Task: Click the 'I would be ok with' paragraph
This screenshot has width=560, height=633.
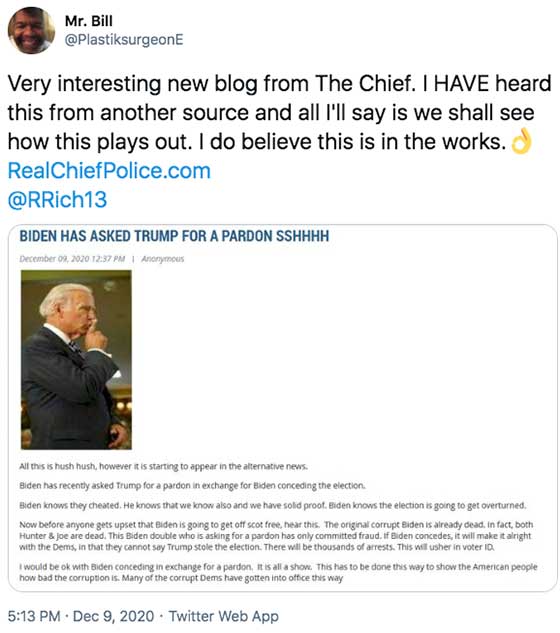Action: pyautogui.click(x=278, y=572)
